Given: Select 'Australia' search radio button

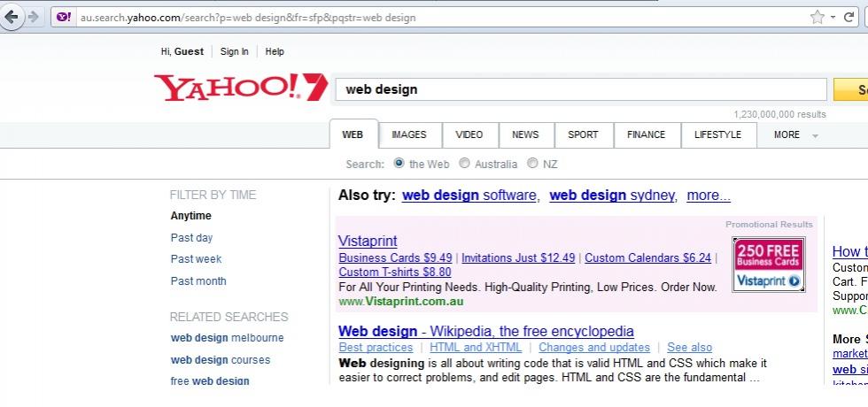Looking at the screenshot, I should 464,163.
